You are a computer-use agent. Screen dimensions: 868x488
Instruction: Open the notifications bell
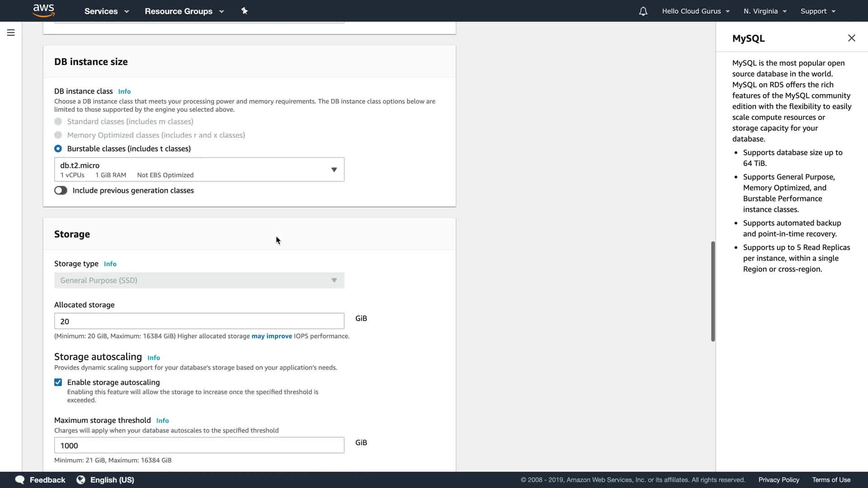click(x=643, y=11)
